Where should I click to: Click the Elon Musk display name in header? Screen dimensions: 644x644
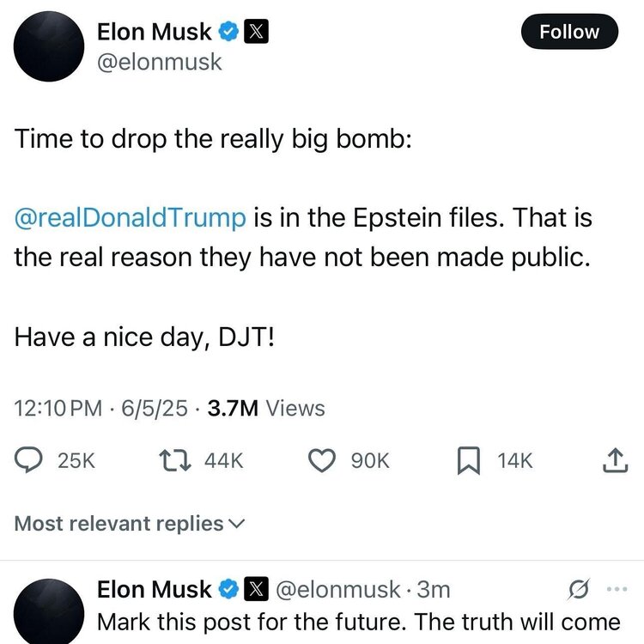154,32
